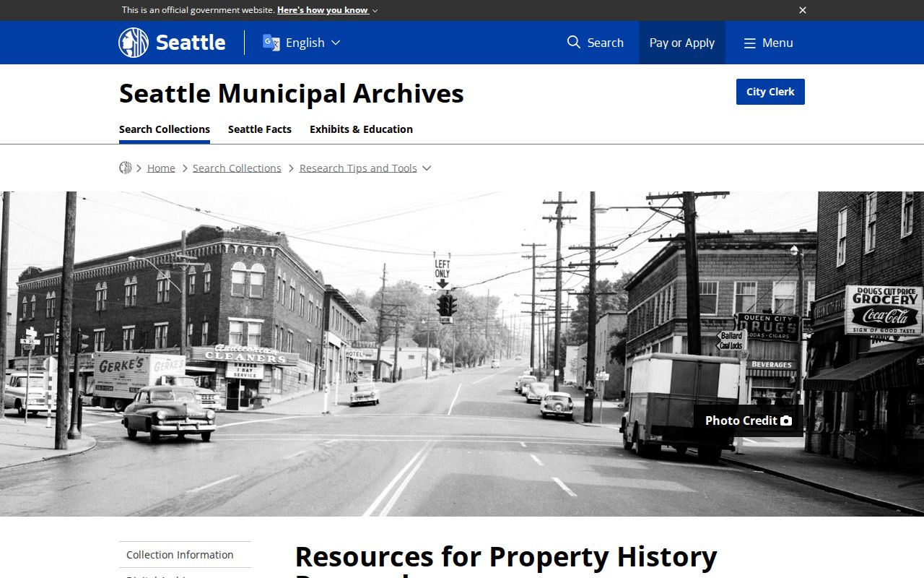
Task: Follow the Search Collections breadcrumb link
Action: coord(237,168)
